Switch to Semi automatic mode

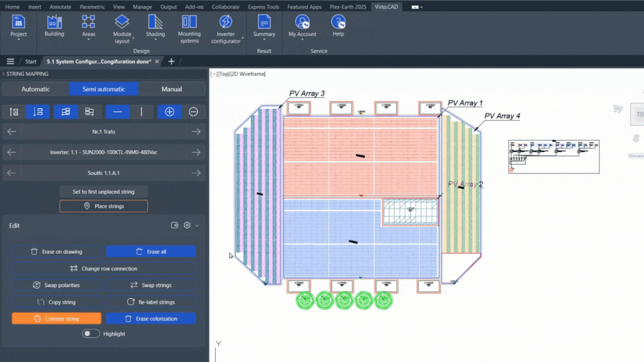click(103, 89)
